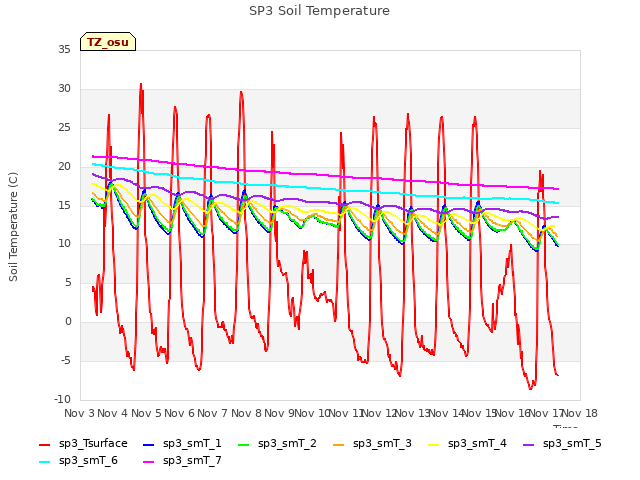
Task: Click the TZ_osu annotation badge
Action: [108, 42]
